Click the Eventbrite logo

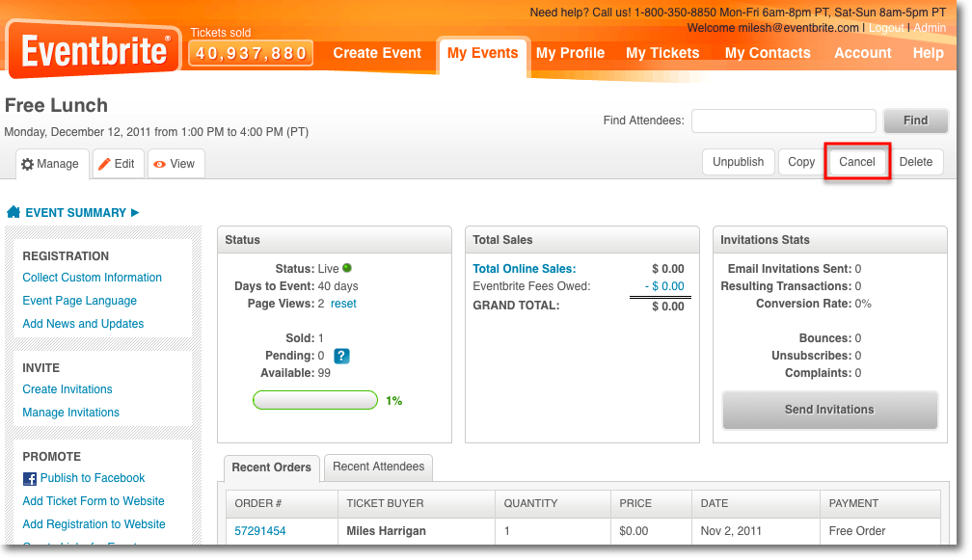[94, 50]
